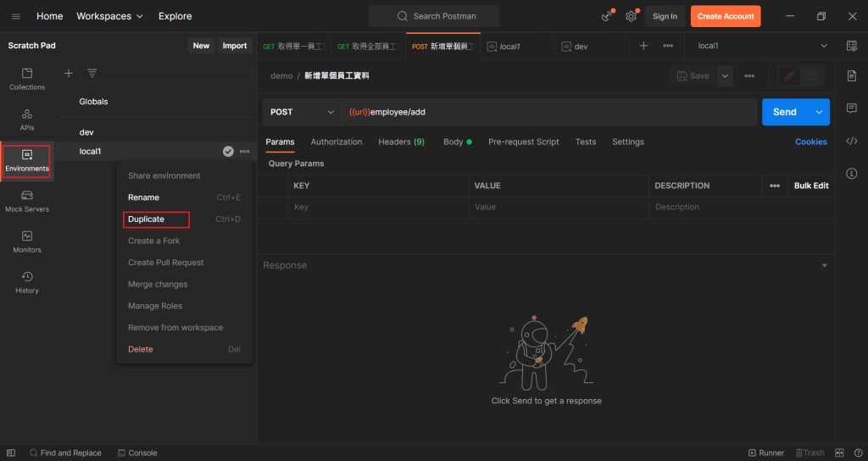Switch to Headers (9) tab
The image size is (868, 461).
pos(401,142)
